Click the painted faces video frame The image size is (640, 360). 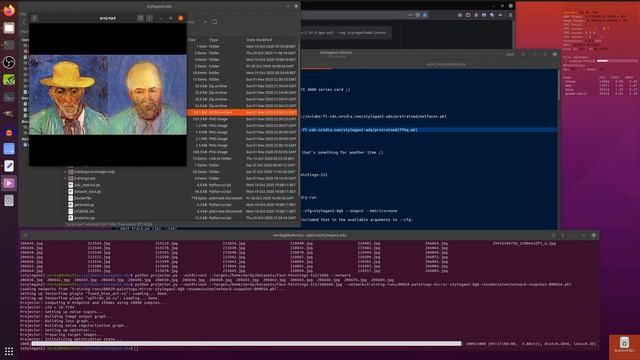click(x=108, y=95)
